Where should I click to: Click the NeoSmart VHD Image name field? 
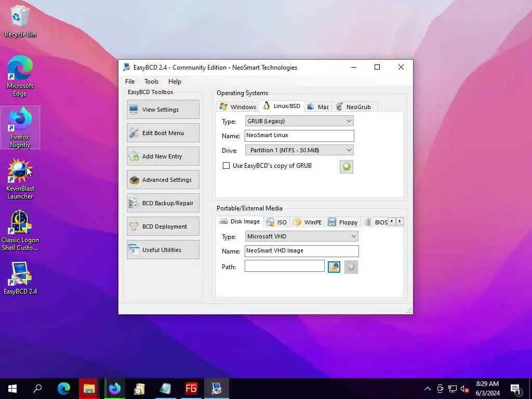point(302,251)
